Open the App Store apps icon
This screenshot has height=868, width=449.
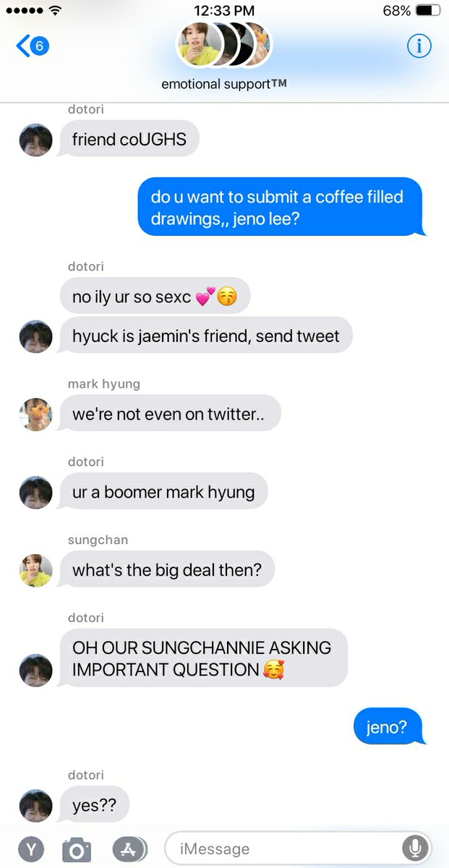pos(130,849)
